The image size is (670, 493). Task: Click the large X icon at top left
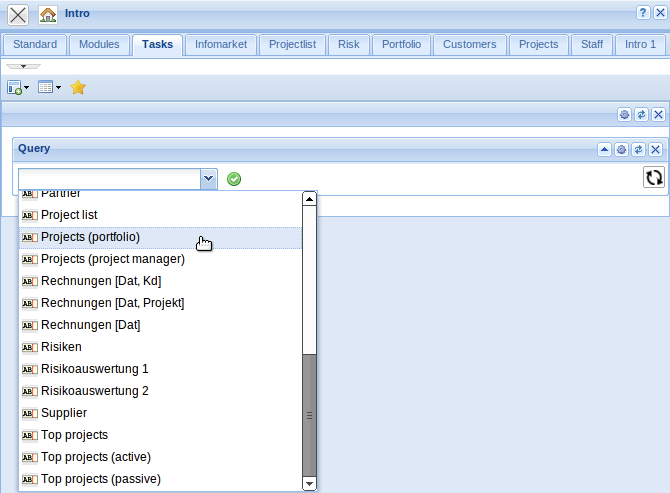pos(18,15)
